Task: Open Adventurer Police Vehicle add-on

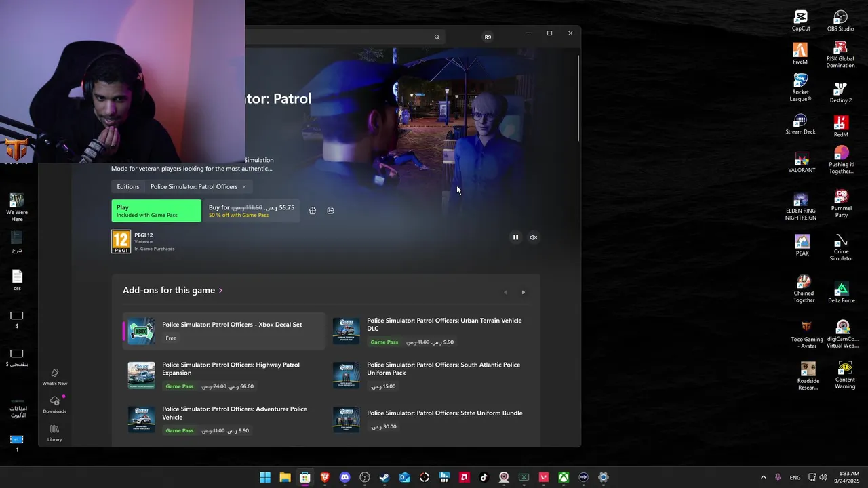Action: (224, 420)
